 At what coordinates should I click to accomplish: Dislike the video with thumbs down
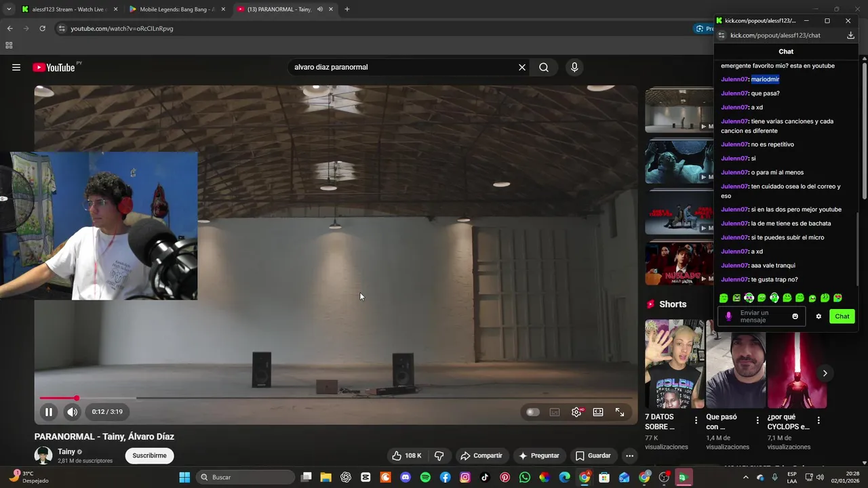point(439,455)
